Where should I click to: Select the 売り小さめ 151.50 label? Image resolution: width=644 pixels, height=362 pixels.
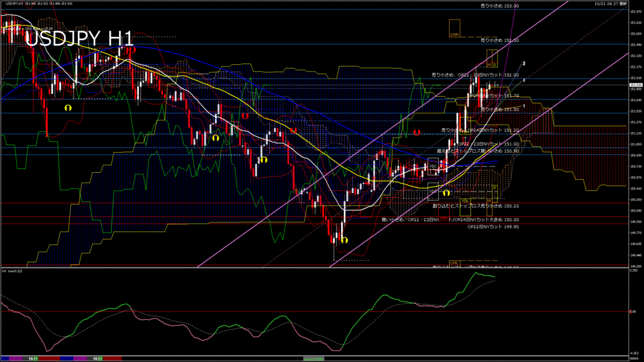[x=499, y=109]
